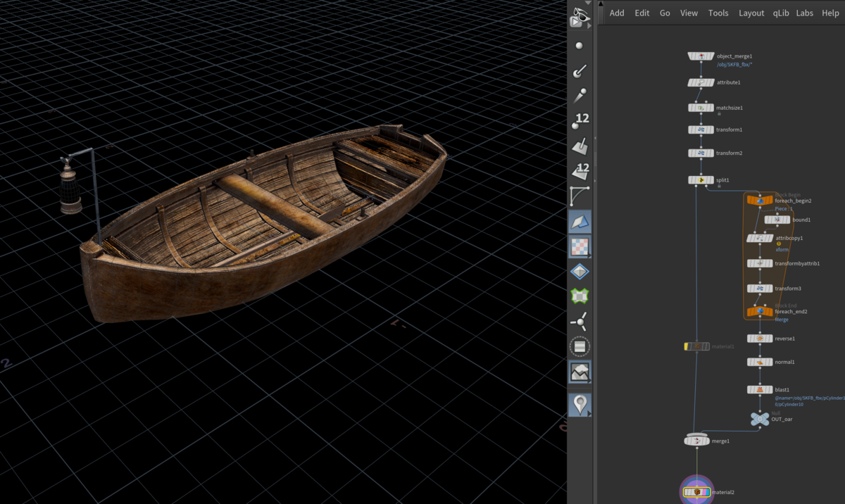Image resolution: width=845 pixels, height=504 pixels.
Task: Open the Add menu
Action: [617, 13]
